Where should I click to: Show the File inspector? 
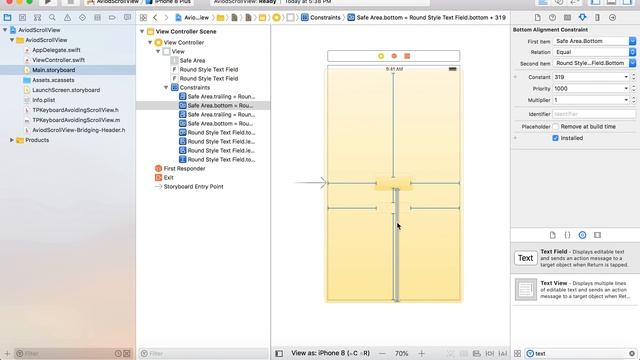point(538,18)
